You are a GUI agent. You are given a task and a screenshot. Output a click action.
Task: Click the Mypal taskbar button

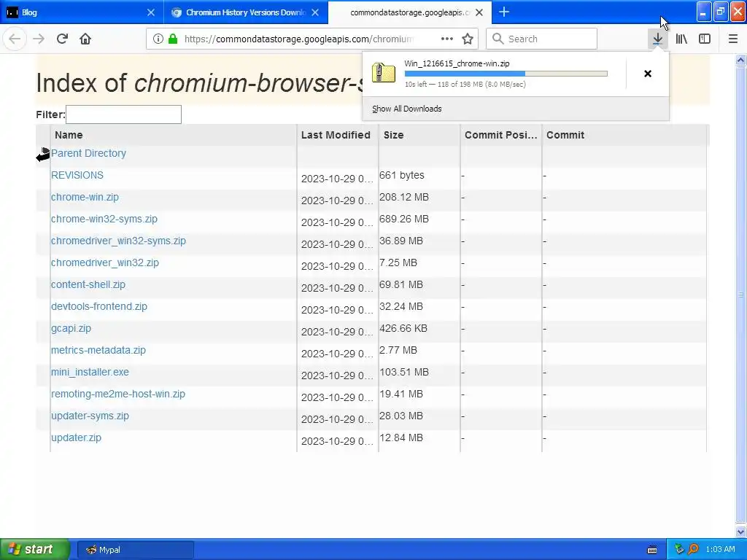(x=135, y=550)
